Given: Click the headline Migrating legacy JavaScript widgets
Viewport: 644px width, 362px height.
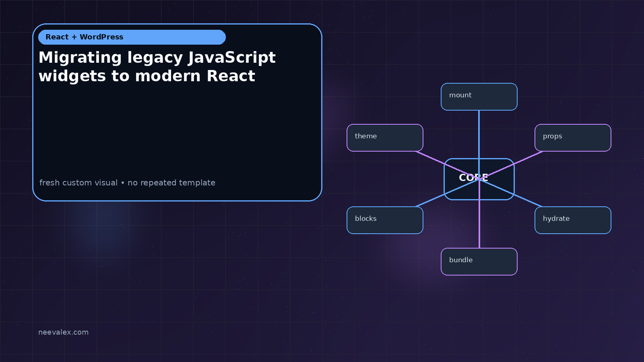Looking at the screenshot, I should pos(157,67).
